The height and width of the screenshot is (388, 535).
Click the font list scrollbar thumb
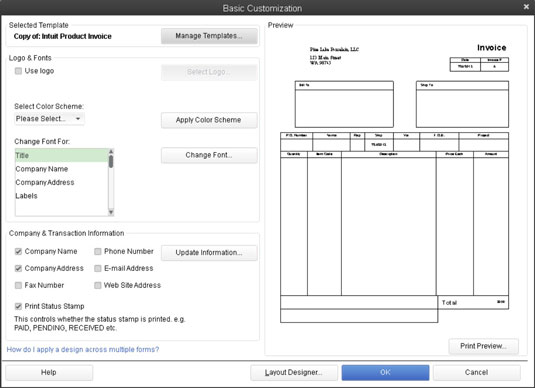click(x=111, y=162)
